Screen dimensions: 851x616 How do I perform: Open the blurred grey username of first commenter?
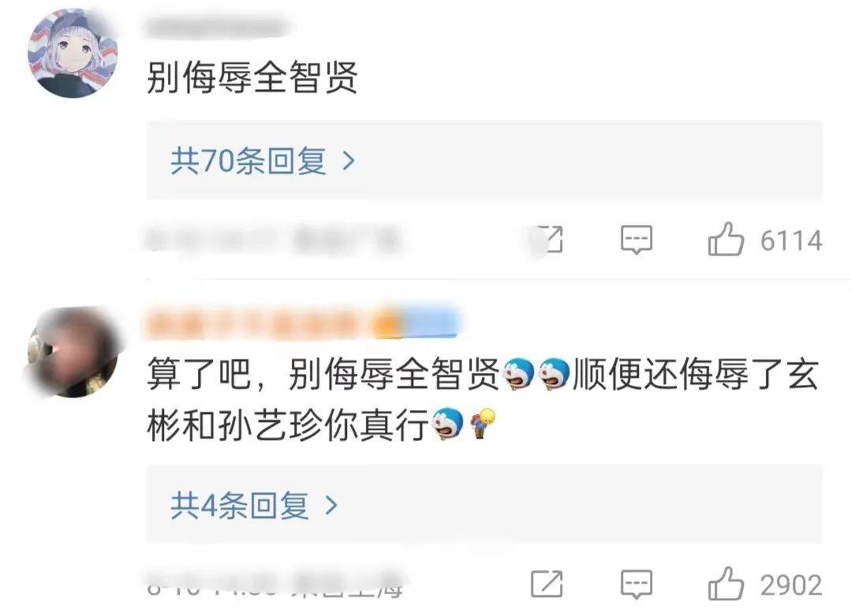click(x=218, y=27)
